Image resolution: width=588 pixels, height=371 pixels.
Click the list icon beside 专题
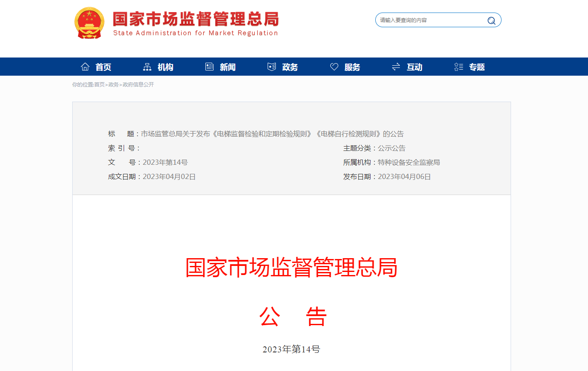click(459, 67)
